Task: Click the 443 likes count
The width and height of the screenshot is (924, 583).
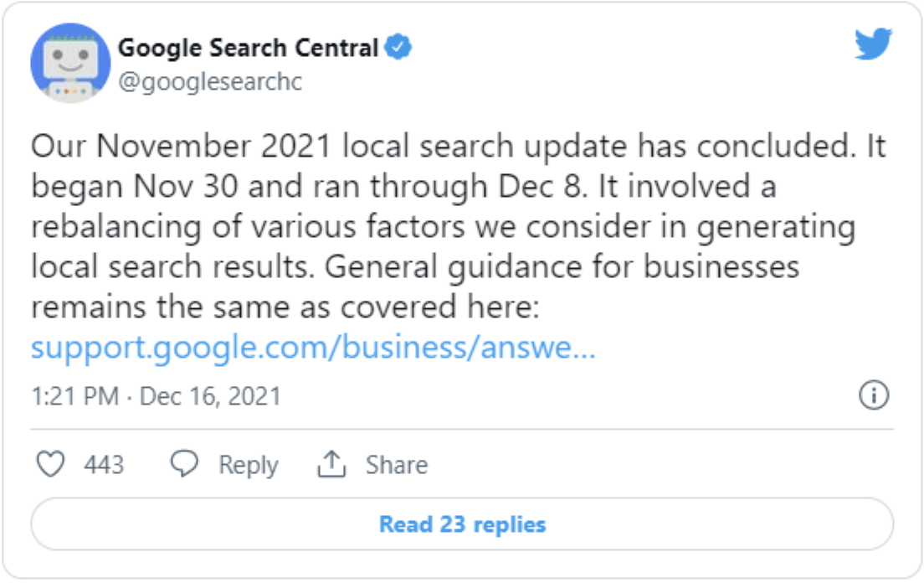Action: coord(104,465)
